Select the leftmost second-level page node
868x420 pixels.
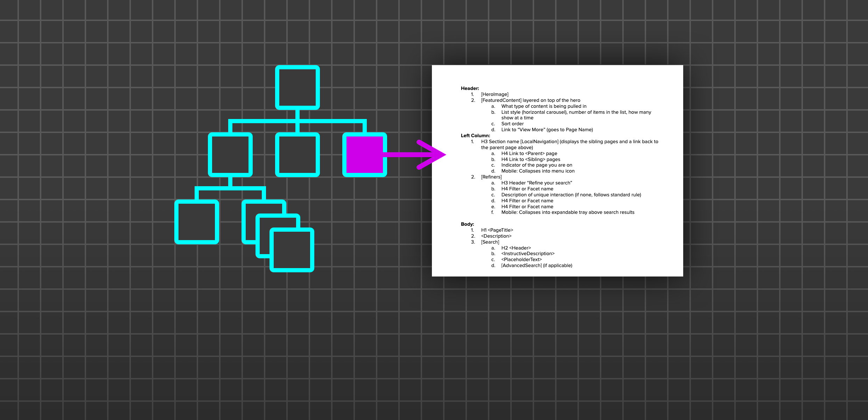[x=231, y=154]
